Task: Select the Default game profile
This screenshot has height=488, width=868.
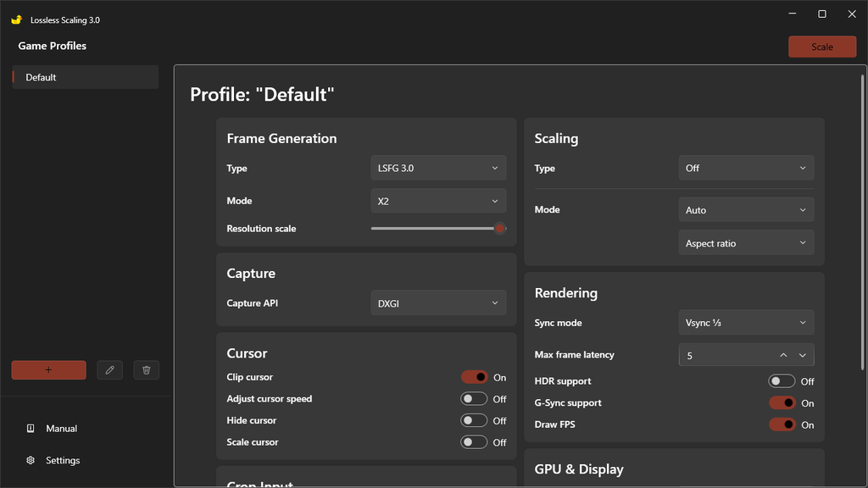Action: [86, 77]
